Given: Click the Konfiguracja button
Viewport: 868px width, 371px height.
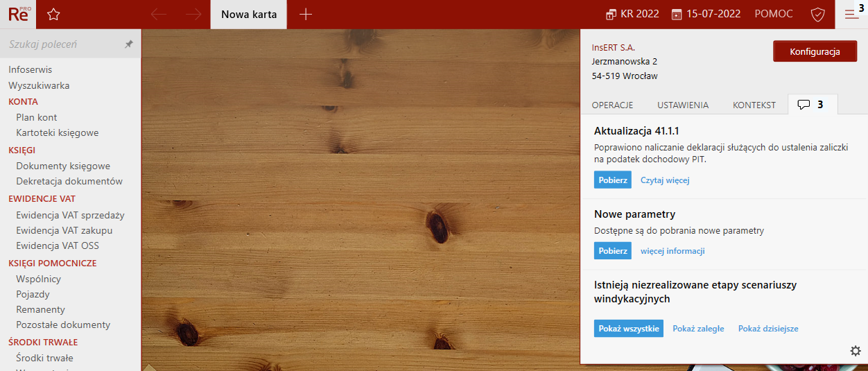Looking at the screenshot, I should [x=815, y=51].
